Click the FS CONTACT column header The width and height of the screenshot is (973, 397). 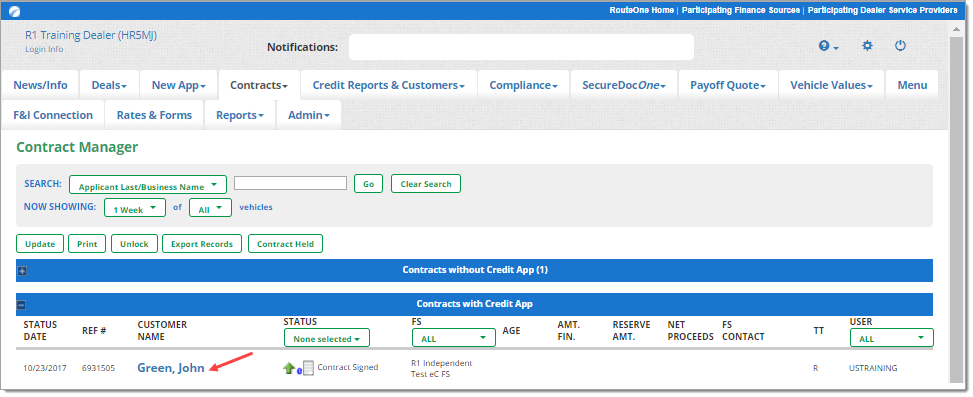coord(743,331)
